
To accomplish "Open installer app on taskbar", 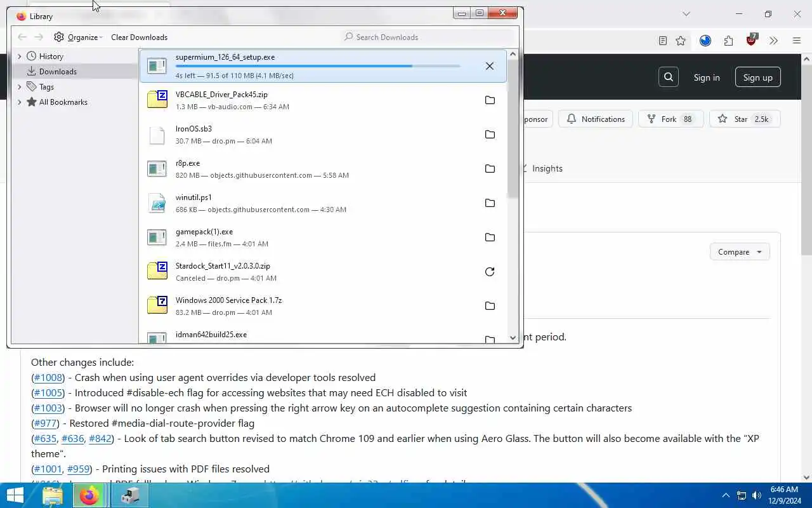I will pyautogui.click(x=129, y=496).
